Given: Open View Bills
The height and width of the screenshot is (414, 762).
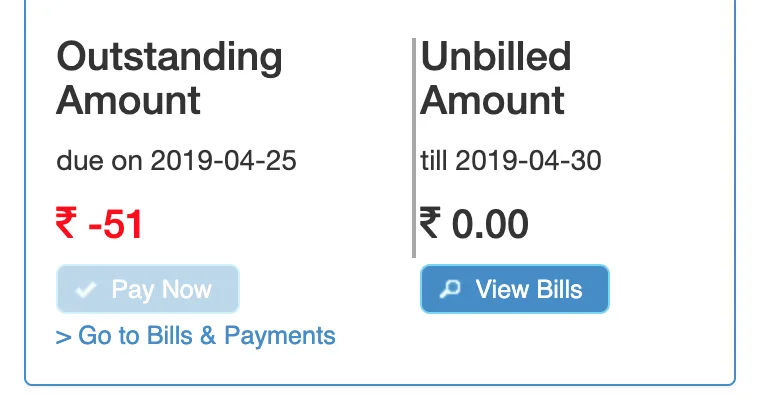Looking at the screenshot, I should 514,290.
